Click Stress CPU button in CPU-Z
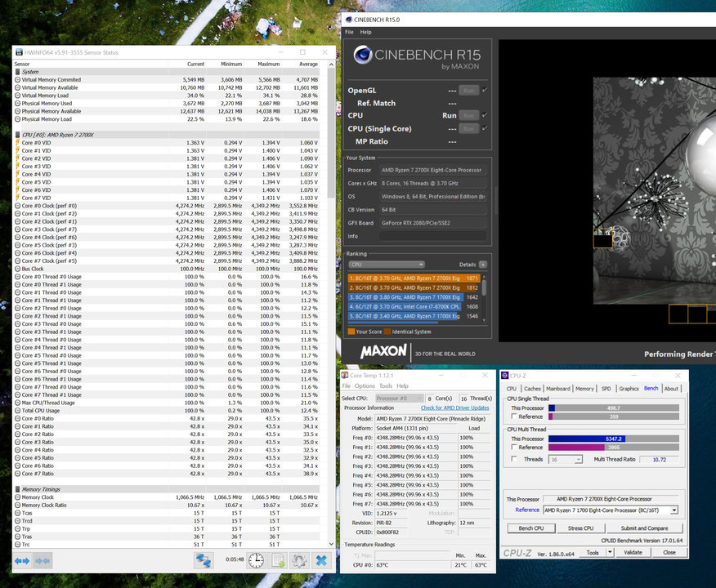The height and width of the screenshot is (588, 716). (x=581, y=528)
